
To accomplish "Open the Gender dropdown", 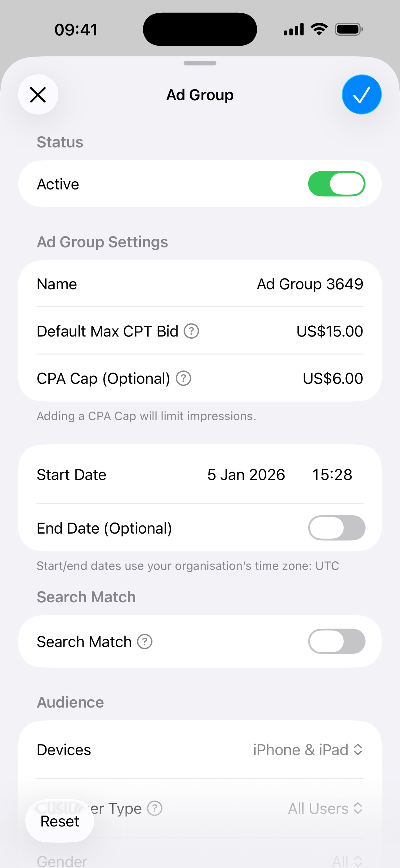I will pos(347,861).
